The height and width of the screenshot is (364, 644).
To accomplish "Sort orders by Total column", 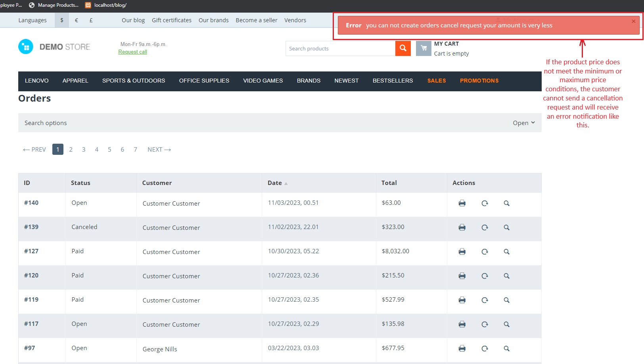I will click(389, 183).
